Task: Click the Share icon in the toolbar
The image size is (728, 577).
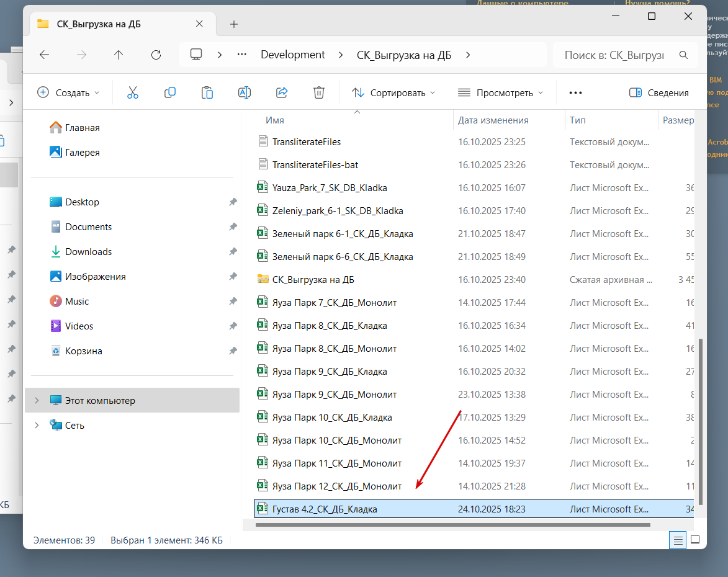Action: tap(282, 93)
